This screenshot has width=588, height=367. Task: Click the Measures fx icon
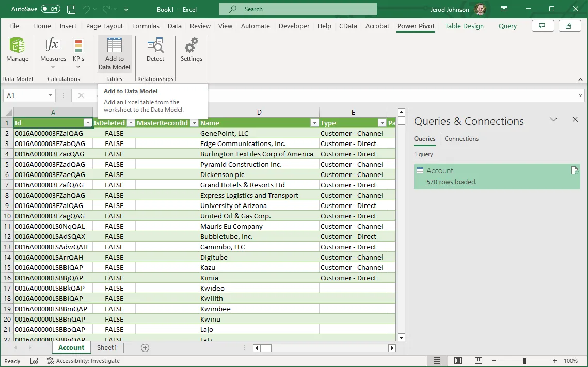(53, 46)
